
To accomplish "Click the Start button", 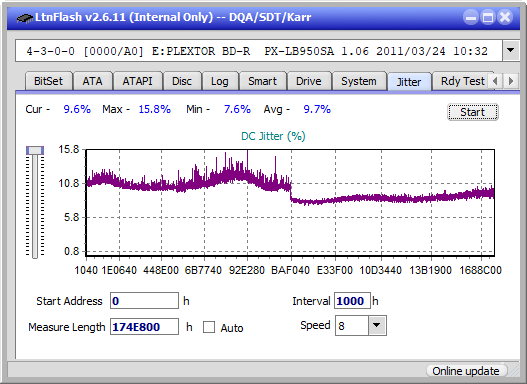I will [x=473, y=112].
